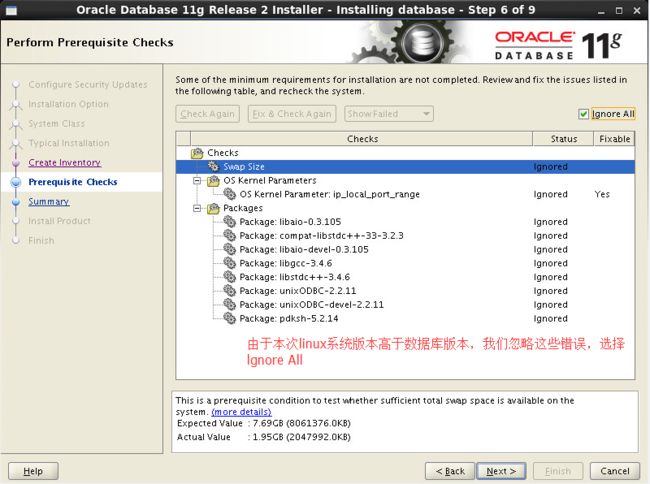Image resolution: width=650 pixels, height=484 pixels.
Task: Go to Create Inventory step
Action: (65, 162)
